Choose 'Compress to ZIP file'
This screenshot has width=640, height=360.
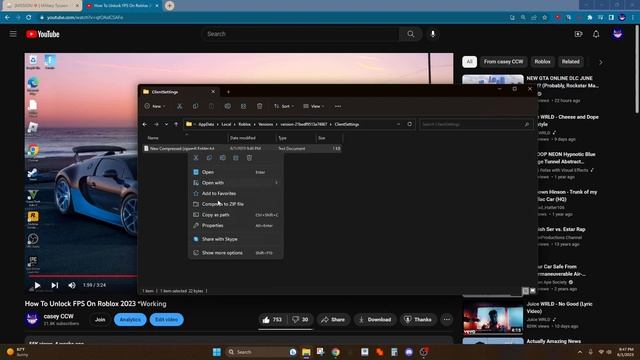(236, 204)
